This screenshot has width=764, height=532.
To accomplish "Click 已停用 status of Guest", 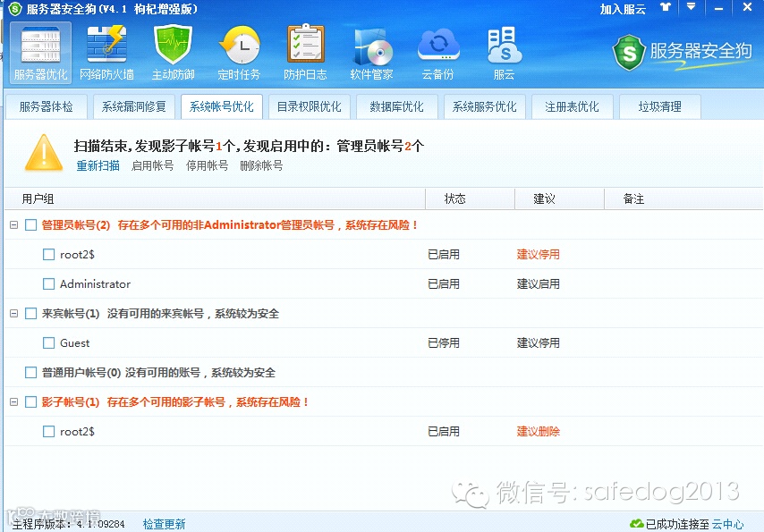I will click(444, 343).
